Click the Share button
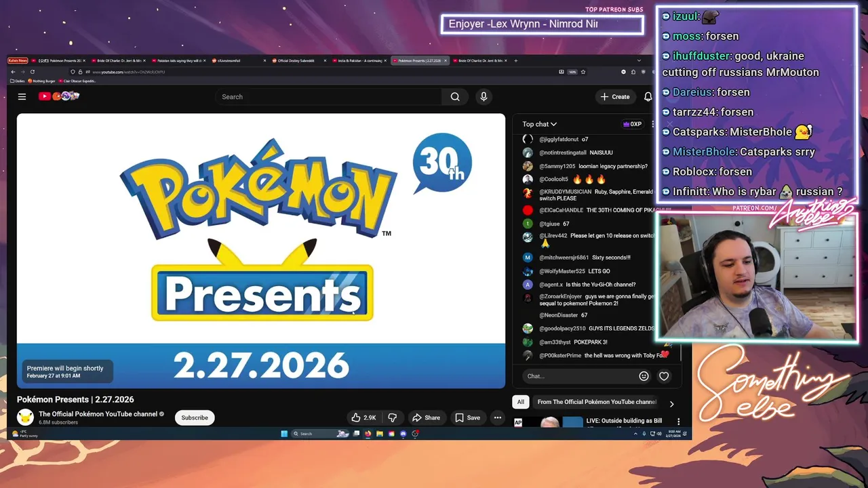868x488 pixels. [x=427, y=418]
